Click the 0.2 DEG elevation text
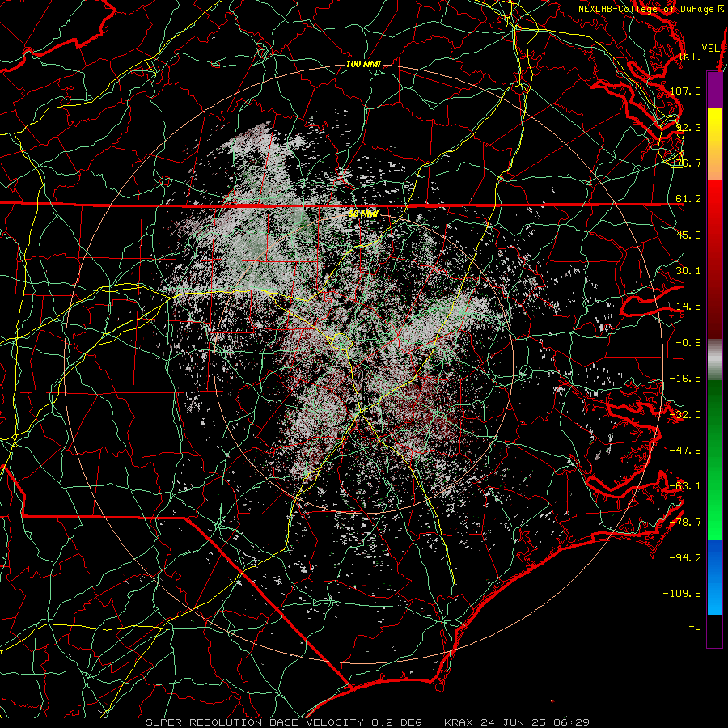 point(396,722)
